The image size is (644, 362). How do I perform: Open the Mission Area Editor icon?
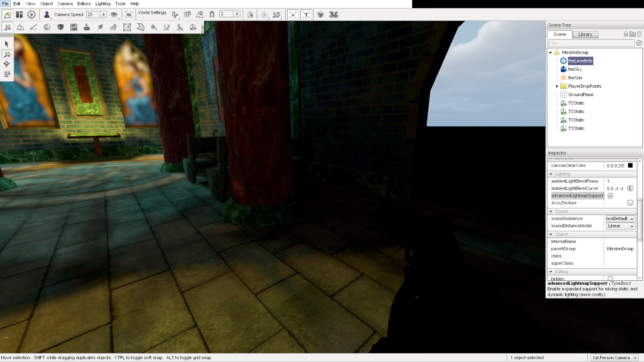click(127, 27)
